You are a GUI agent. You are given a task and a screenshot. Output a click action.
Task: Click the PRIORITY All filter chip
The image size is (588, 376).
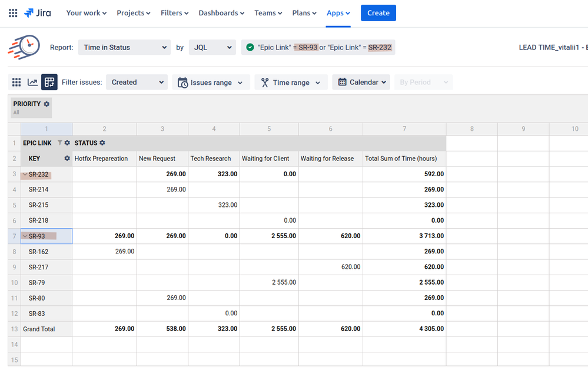[x=31, y=107]
